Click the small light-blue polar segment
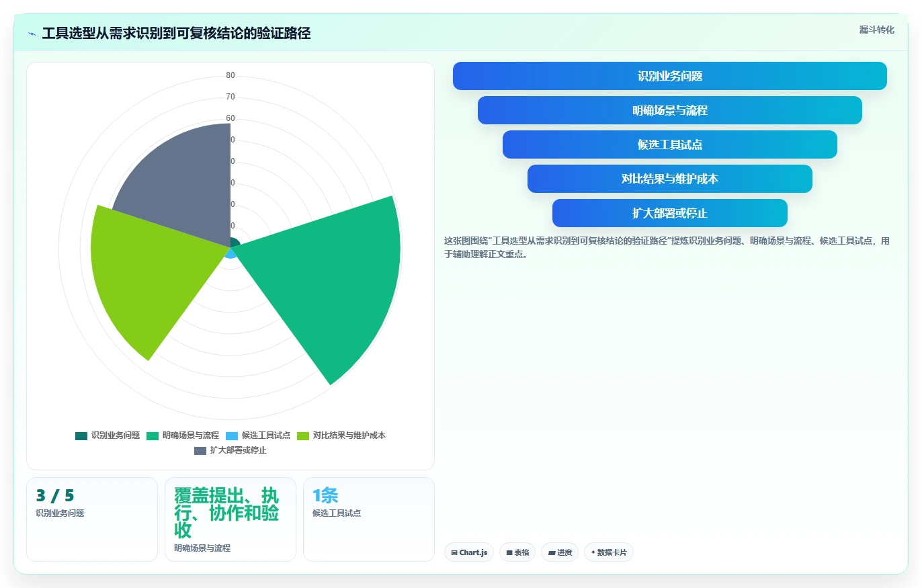This screenshot has width=922, height=588. click(x=231, y=253)
